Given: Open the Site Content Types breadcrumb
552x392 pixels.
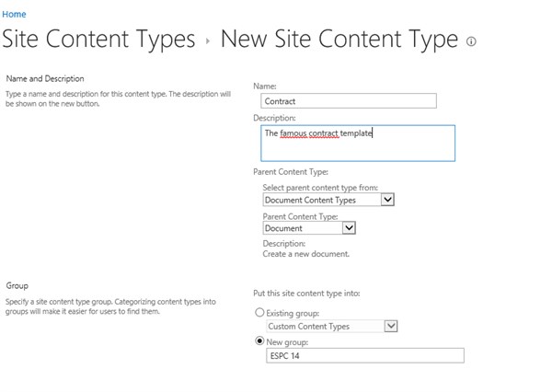Looking at the screenshot, I should (x=100, y=40).
